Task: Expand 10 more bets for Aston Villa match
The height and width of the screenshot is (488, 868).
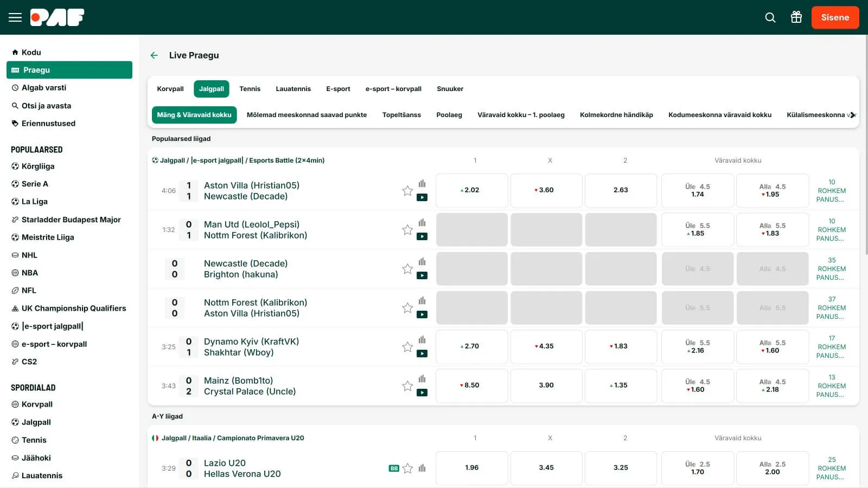Action: point(831,191)
